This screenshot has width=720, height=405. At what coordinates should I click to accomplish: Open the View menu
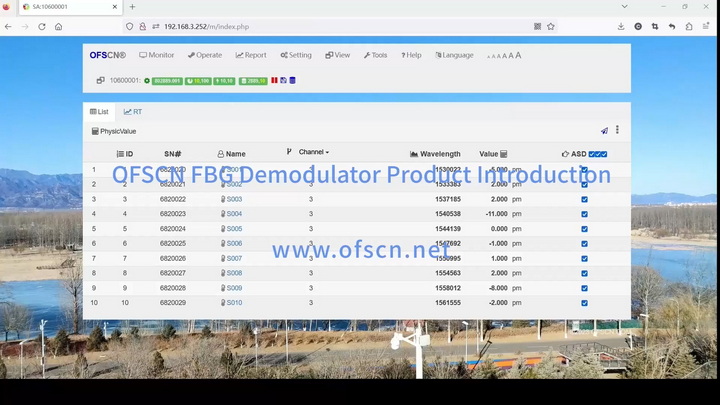(x=338, y=55)
